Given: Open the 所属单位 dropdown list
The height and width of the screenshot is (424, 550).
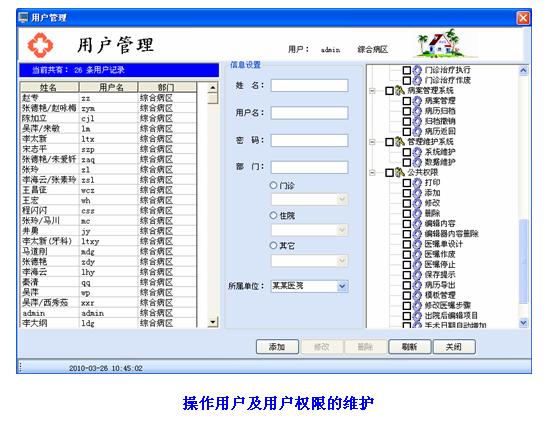Looking at the screenshot, I should click(x=342, y=286).
